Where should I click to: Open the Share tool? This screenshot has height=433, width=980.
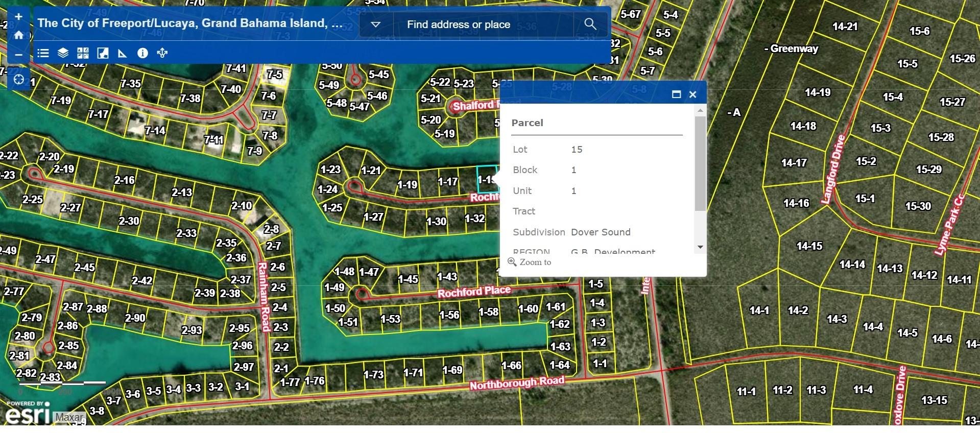(x=162, y=53)
